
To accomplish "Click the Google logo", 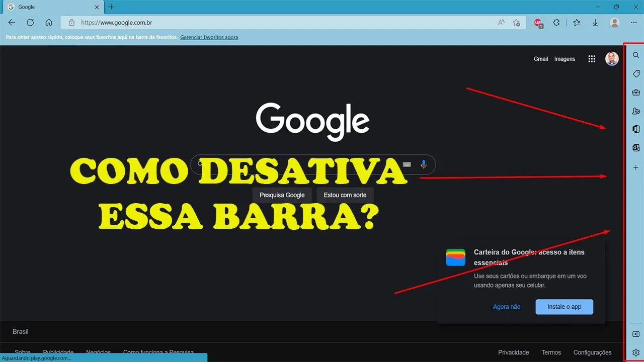I will pos(312,122).
